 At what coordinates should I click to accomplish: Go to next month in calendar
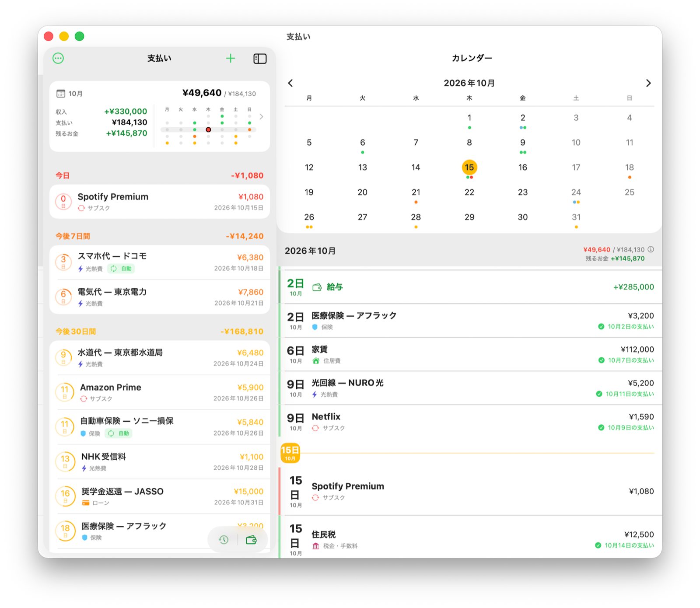648,83
